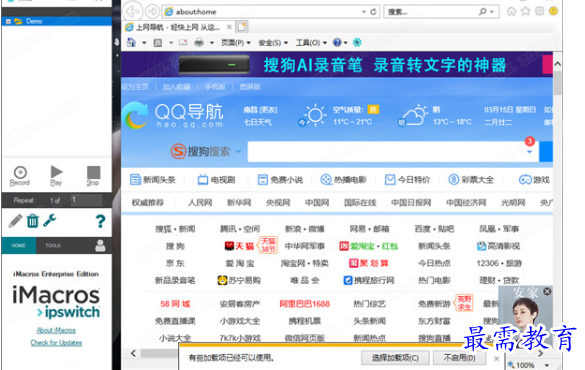
Task: Close the 上网导航 browser tab
Action: pos(229,27)
